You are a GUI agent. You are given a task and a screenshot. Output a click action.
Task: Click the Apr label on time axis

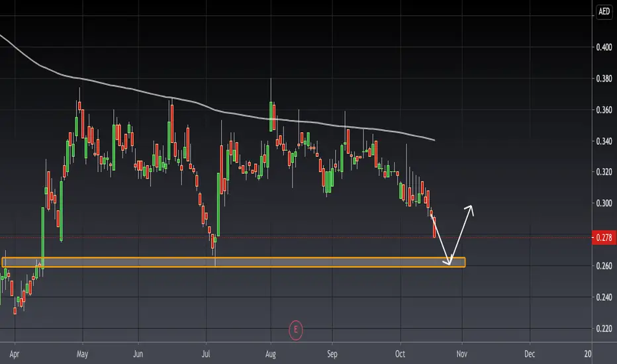coord(14,354)
